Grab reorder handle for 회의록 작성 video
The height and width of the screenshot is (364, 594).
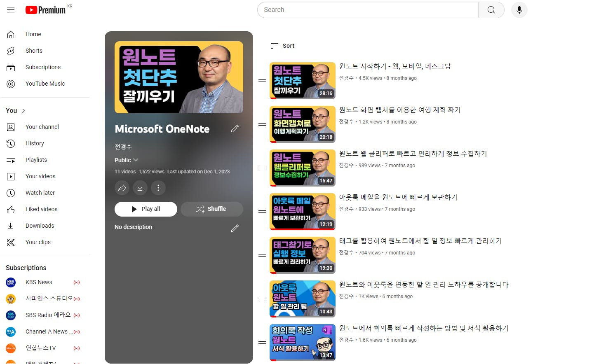click(x=262, y=343)
